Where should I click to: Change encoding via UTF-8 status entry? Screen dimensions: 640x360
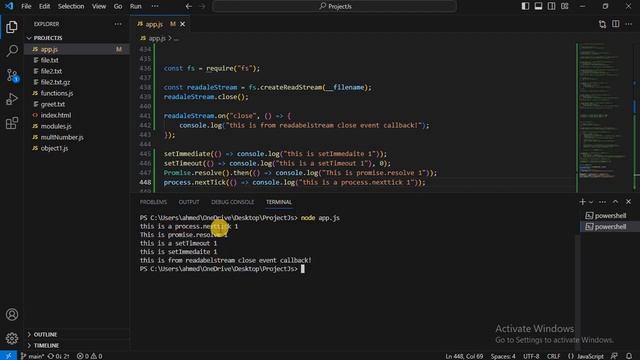(531, 356)
